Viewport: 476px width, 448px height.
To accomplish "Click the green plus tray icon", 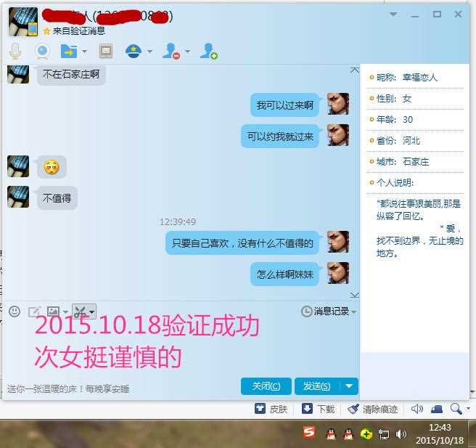I will tap(366, 434).
